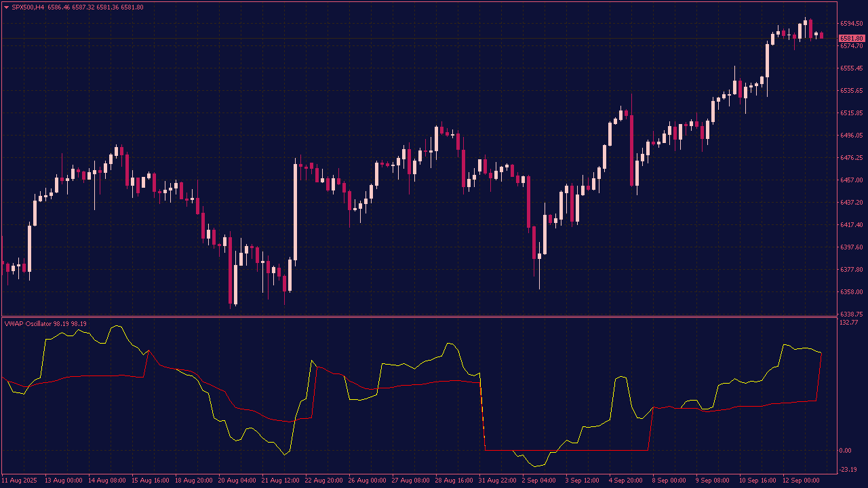The image size is (868, 488).
Task: Click the 6594.50 price axis label
Action: (x=850, y=24)
